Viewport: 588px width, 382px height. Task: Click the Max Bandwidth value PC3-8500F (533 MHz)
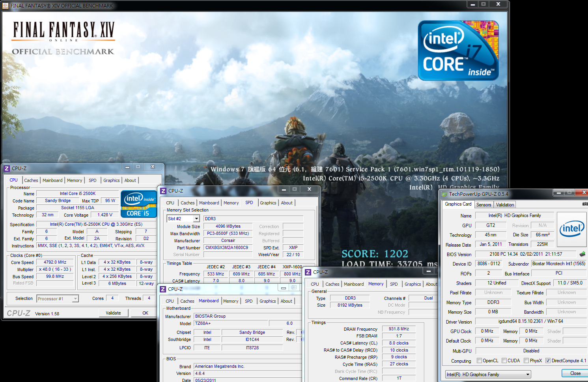(228, 234)
